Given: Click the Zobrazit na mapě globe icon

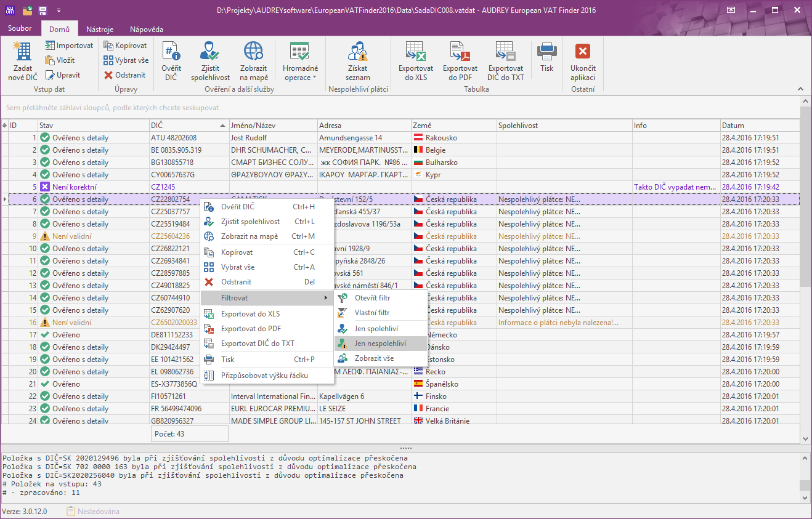Looking at the screenshot, I should coord(253,52).
